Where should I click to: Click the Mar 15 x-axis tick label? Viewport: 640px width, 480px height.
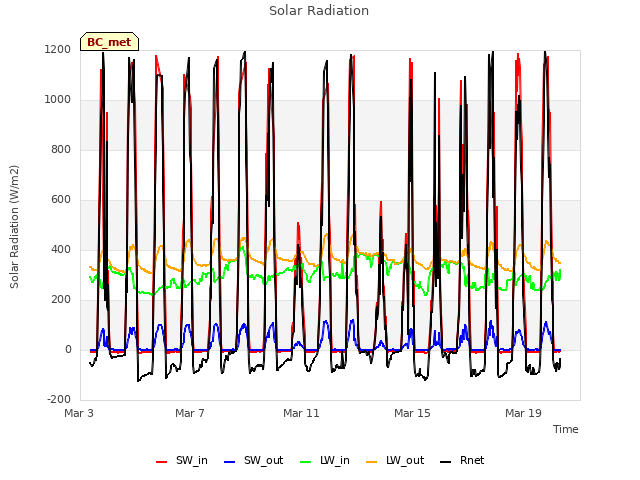pyautogui.click(x=412, y=413)
